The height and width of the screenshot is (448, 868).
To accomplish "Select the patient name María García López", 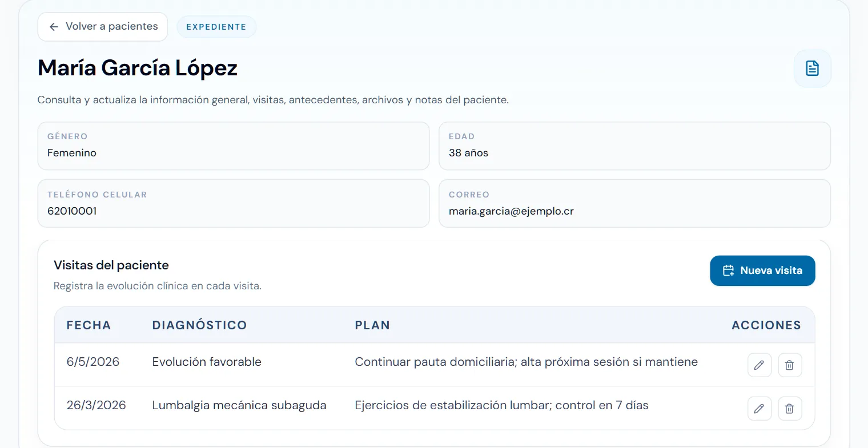I will tap(138, 68).
